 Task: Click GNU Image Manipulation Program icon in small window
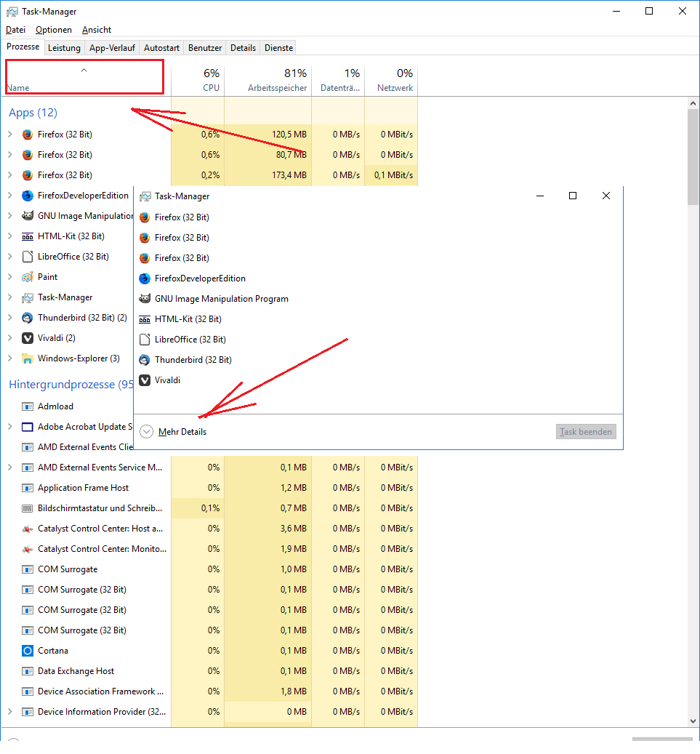pos(144,299)
